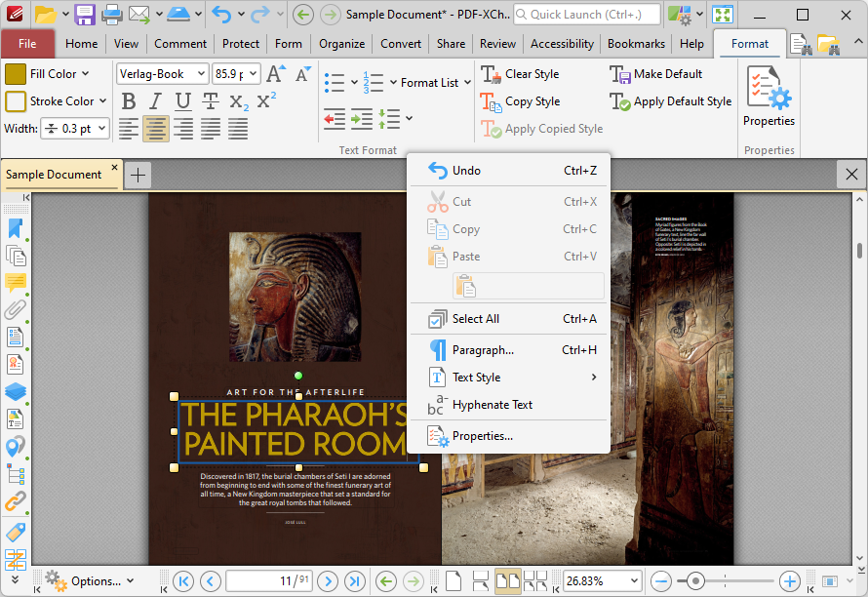The image size is (868, 597).
Task: Open the Properties pane from the ribbon
Action: click(769, 97)
